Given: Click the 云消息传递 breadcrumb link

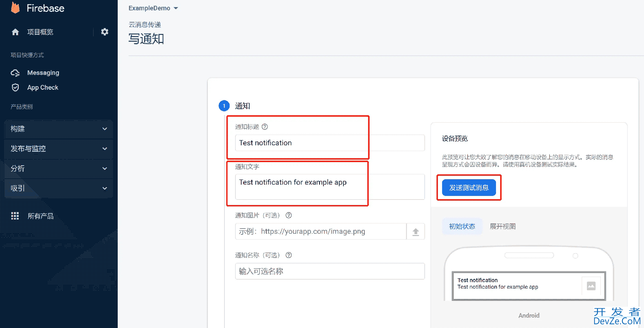Looking at the screenshot, I should pos(145,25).
